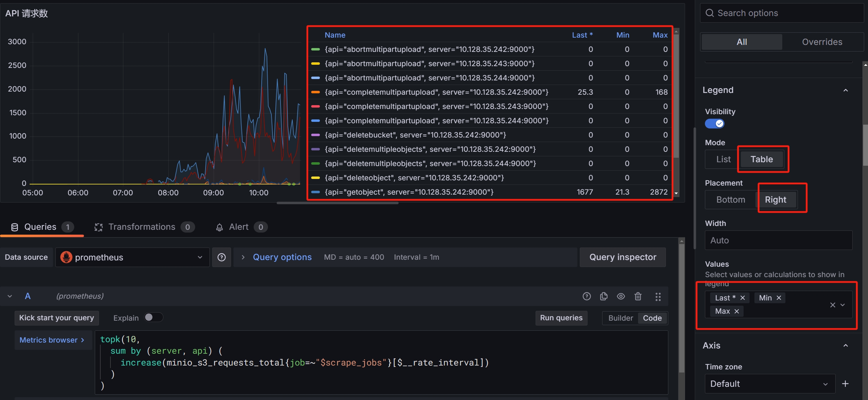
Task: Click the Transformations icon
Action: point(99,227)
